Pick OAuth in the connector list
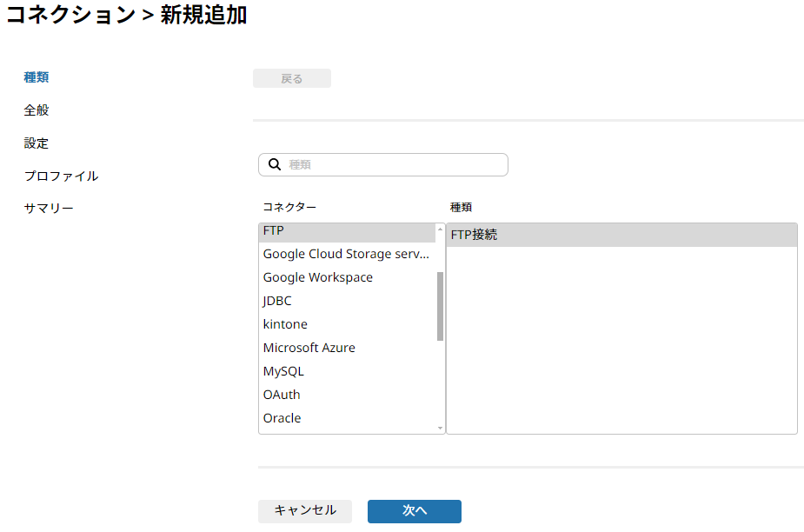The width and height of the screenshot is (804, 532). (347, 395)
